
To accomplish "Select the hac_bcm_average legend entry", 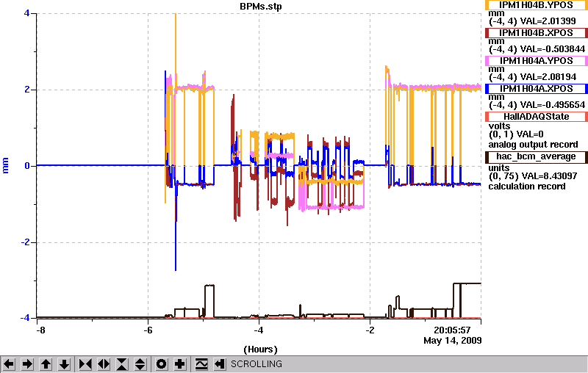I will pyautogui.click(x=537, y=156).
